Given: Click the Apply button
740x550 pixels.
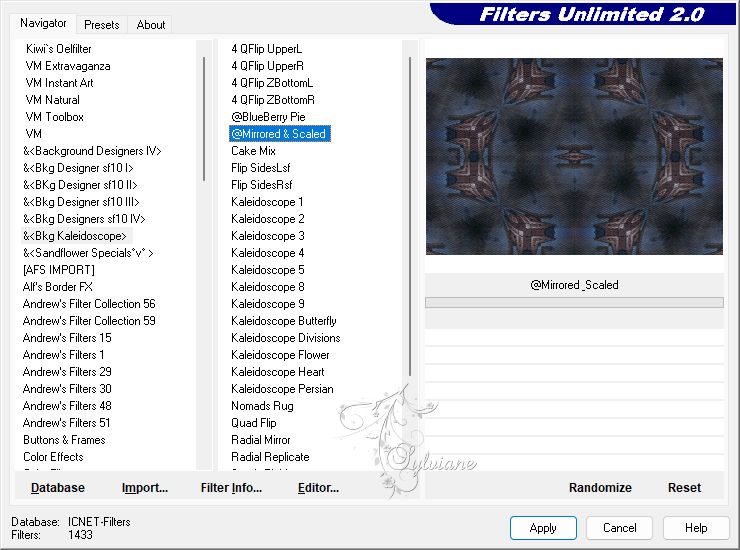Looking at the screenshot, I should tap(543, 528).
